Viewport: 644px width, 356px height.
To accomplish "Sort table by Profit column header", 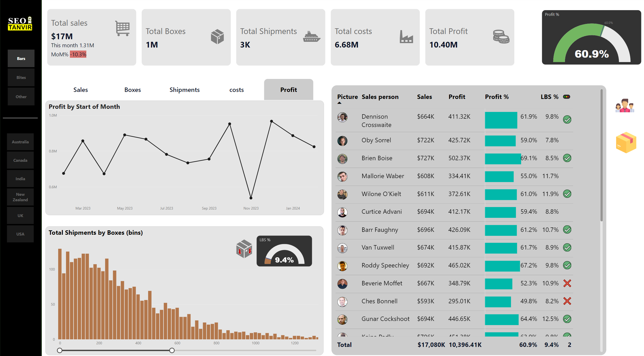I will click(457, 97).
